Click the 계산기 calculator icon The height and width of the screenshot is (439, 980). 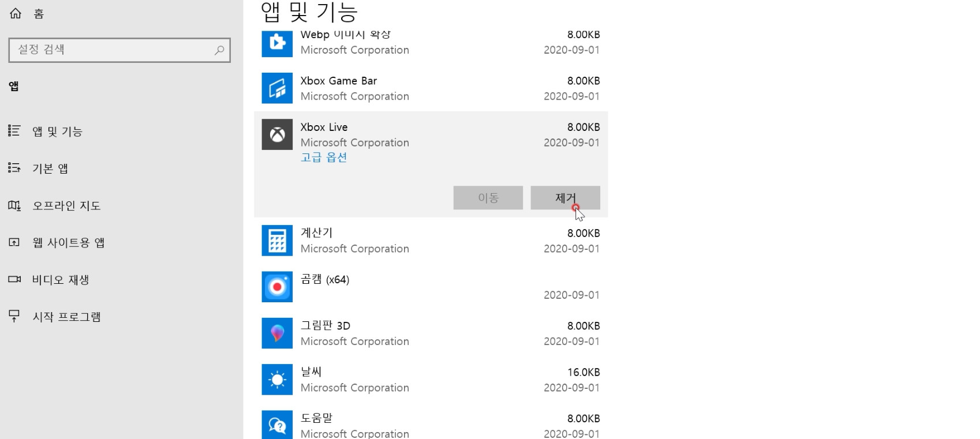click(277, 241)
